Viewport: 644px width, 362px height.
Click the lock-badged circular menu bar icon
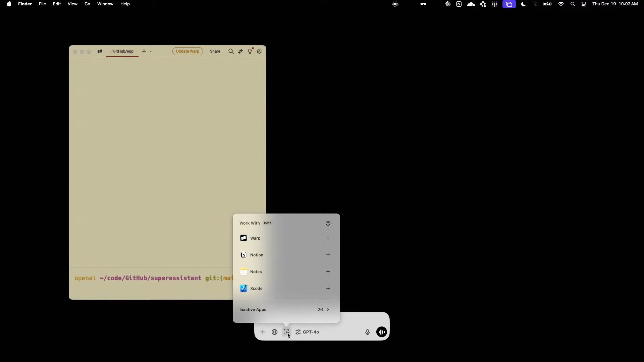click(483, 4)
